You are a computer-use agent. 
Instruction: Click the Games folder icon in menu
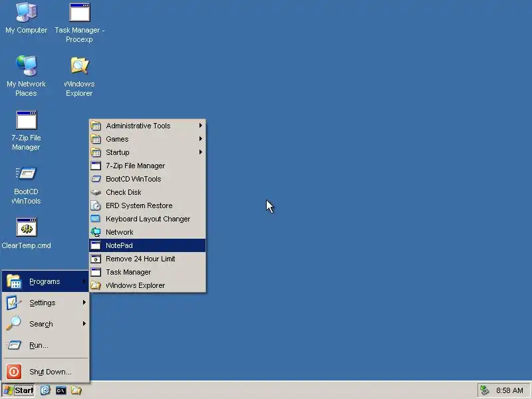click(96, 139)
